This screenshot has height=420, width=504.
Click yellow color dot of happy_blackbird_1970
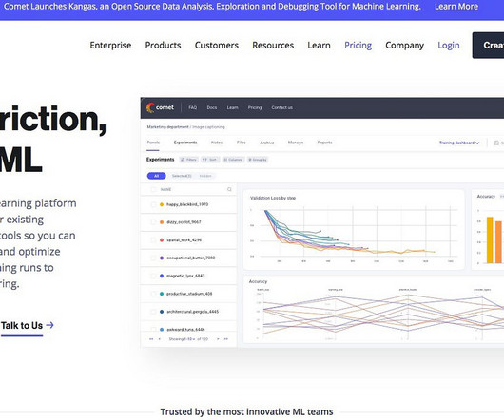point(162,204)
